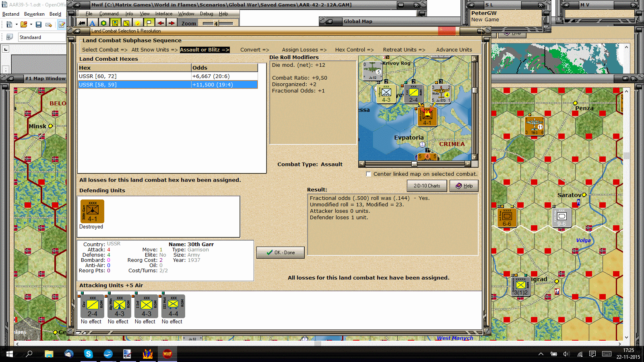Click the red left arrow toolbar icon

click(160, 23)
